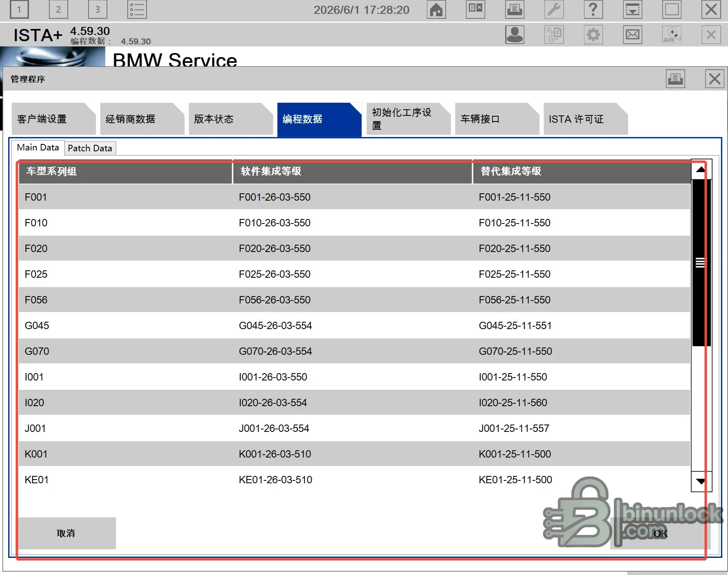The height and width of the screenshot is (575, 728).
Task: Click the collapse window dropdown icon
Action: (x=633, y=10)
